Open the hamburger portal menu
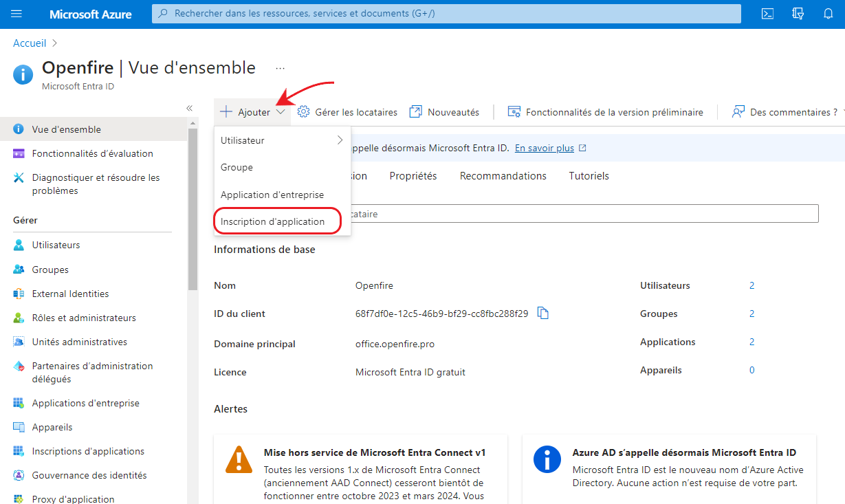 point(17,14)
